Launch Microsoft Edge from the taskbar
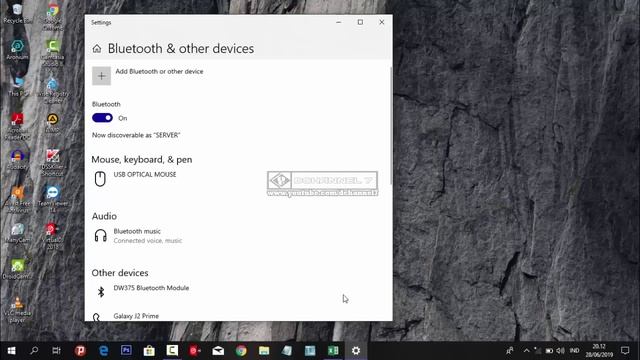Viewport: 640px width, 360px height. tap(104, 351)
